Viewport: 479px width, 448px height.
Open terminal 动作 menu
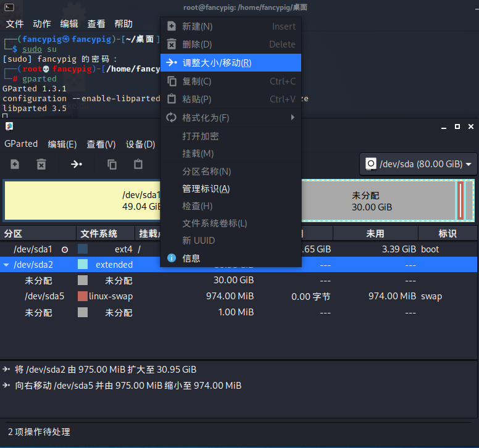[42, 24]
